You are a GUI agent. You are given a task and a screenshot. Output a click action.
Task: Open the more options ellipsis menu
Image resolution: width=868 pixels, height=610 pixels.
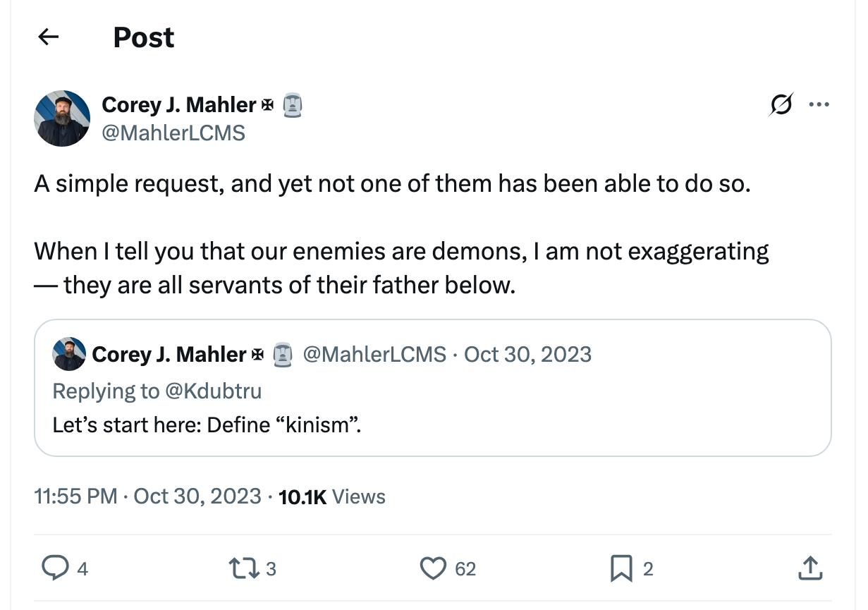[819, 104]
